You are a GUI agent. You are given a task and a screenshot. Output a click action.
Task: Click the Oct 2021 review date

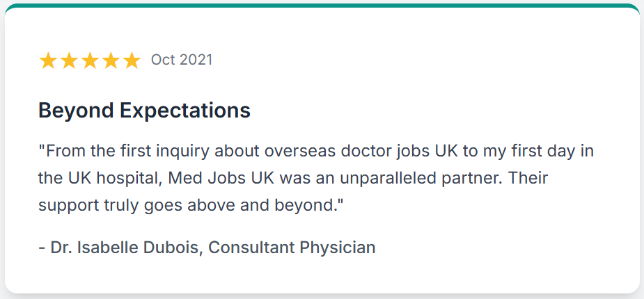(182, 60)
